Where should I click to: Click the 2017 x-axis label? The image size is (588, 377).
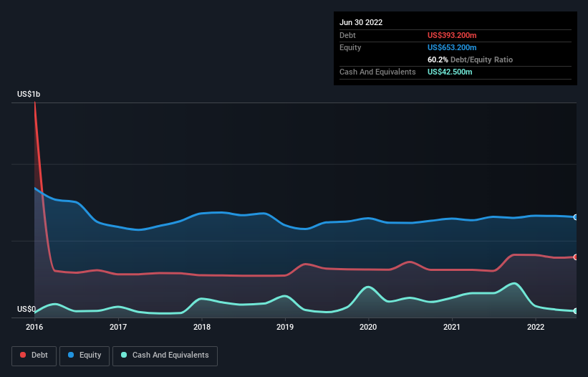coord(118,327)
